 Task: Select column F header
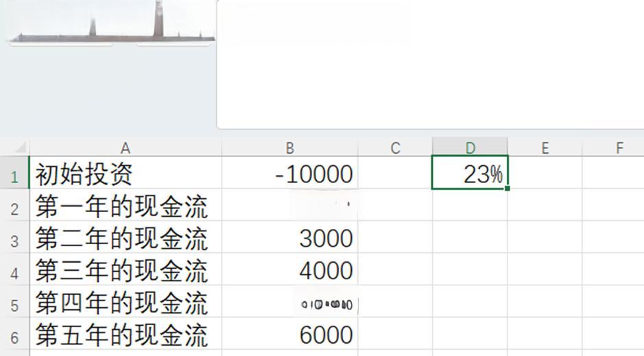click(x=619, y=147)
